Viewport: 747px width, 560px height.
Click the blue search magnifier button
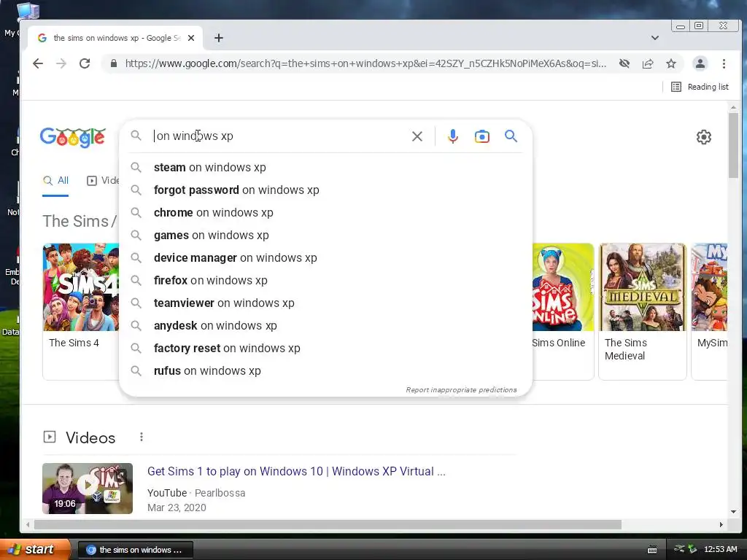tap(511, 136)
